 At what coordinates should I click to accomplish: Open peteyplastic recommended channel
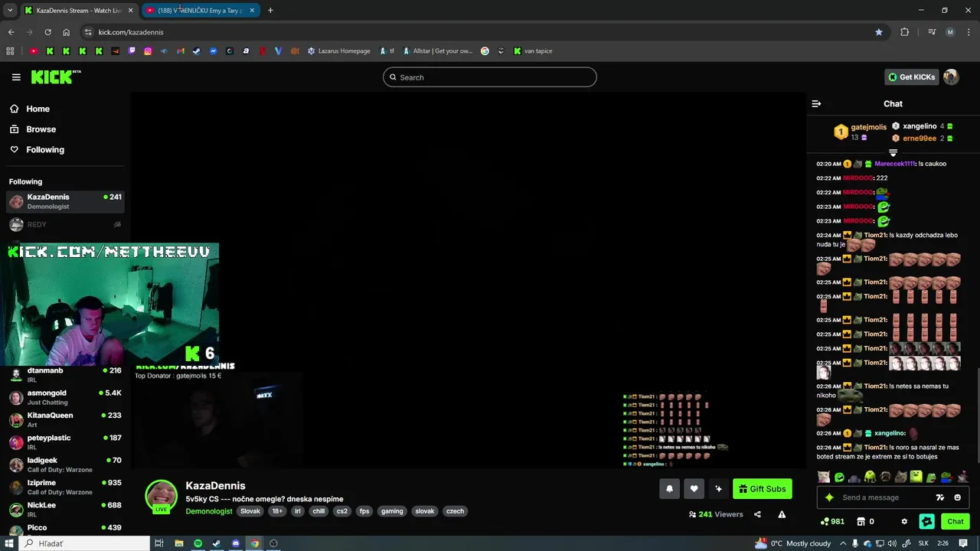point(65,442)
